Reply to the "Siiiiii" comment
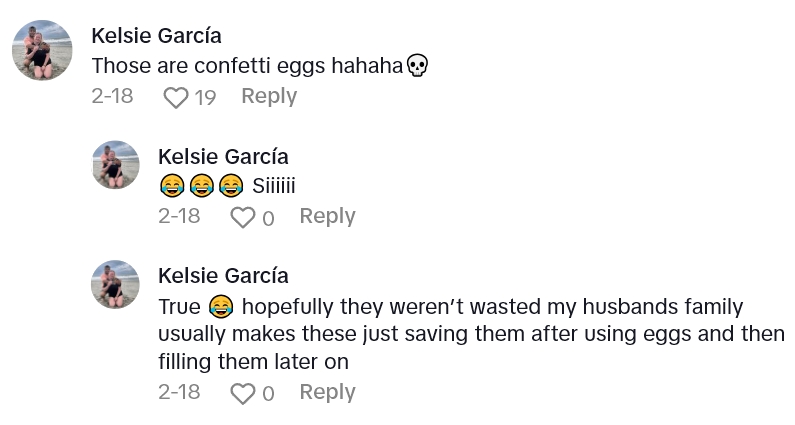795x425 pixels. tap(327, 216)
